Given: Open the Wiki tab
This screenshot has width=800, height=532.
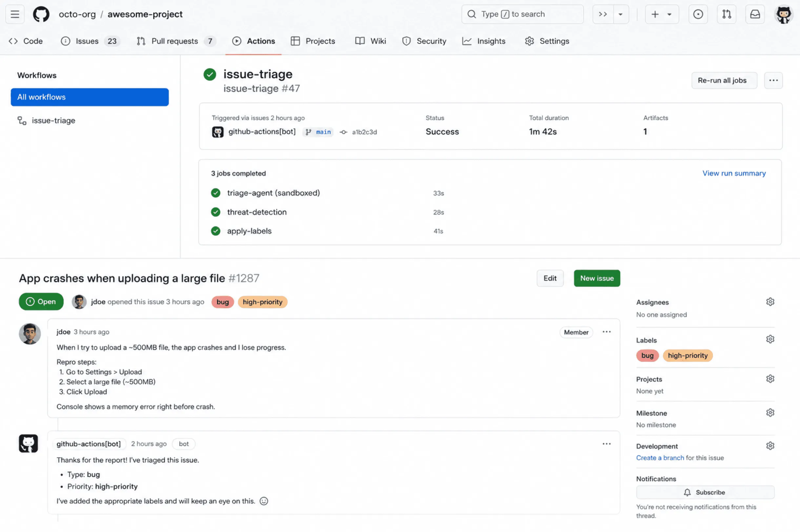Looking at the screenshot, I should tap(370, 41).
